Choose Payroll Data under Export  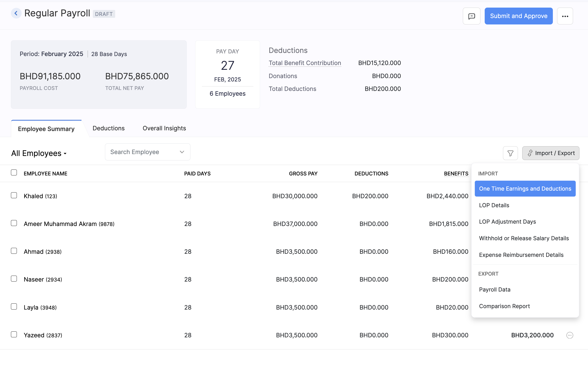pyautogui.click(x=494, y=289)
